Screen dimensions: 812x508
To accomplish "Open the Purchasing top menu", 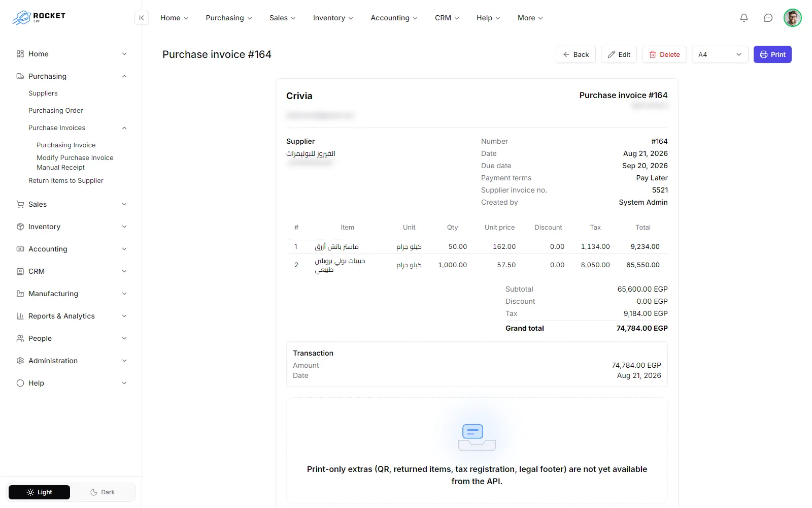I will pos(229,18).
